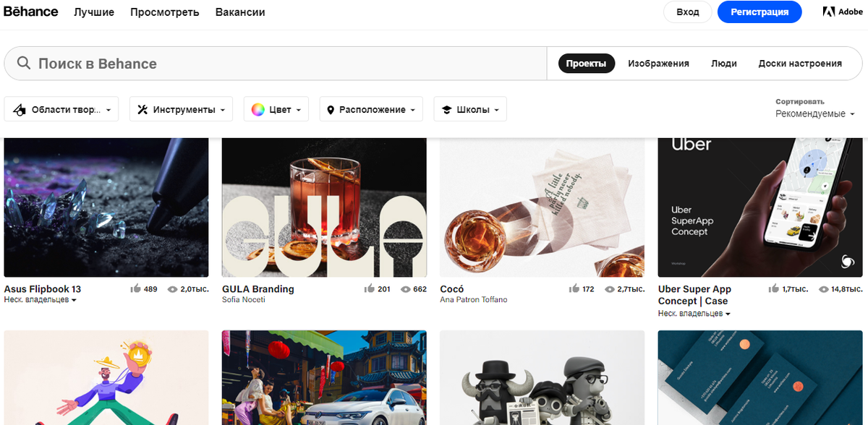
Task: Click views eye icon on Cocó project
Action: click(x=610, y=289)
